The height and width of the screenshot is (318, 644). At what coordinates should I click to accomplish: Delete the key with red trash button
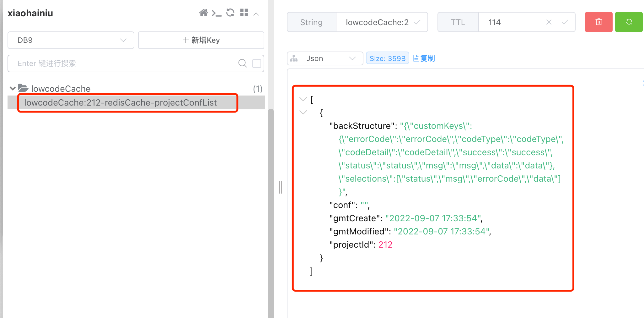[599, 22]
